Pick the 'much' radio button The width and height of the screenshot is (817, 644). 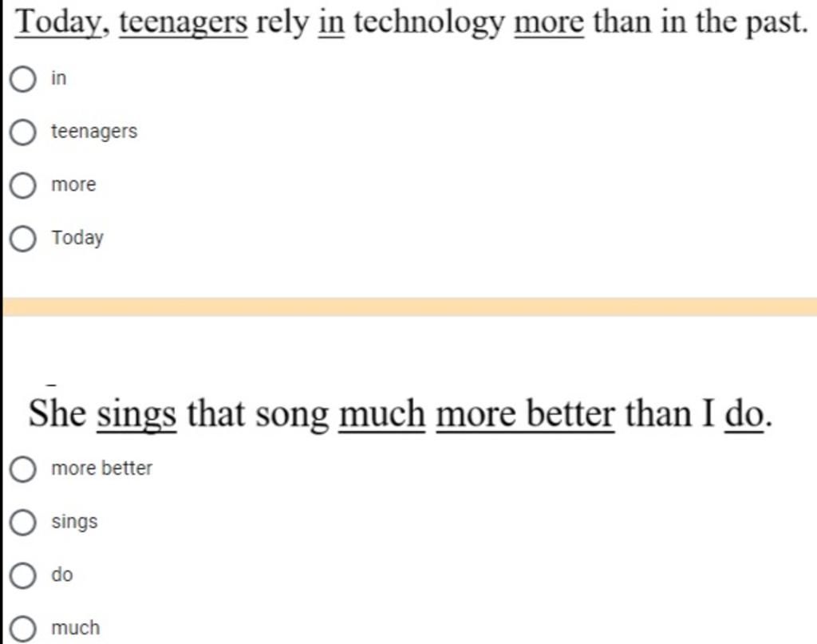(x=23, y=628)
